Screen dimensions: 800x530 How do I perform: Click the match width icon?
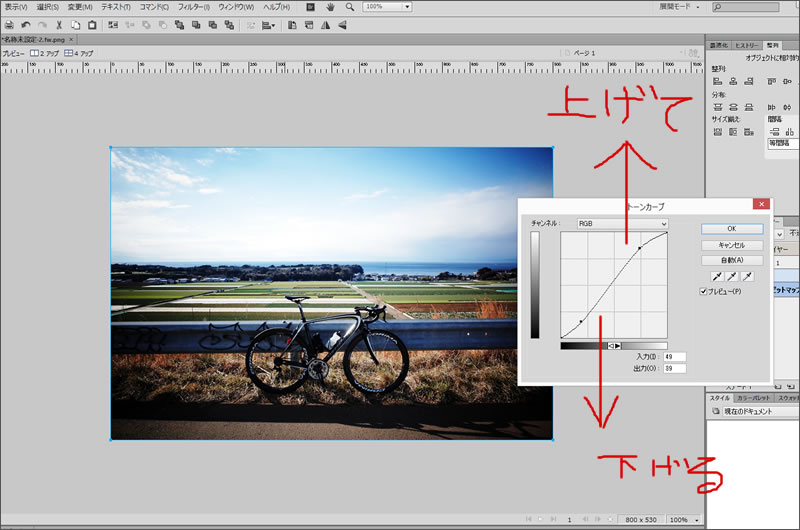(717, 132)
